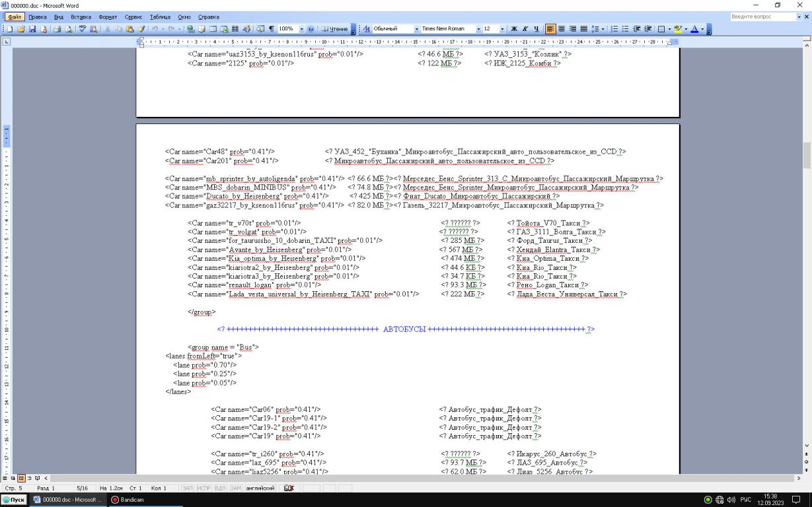This screenshot has width=812, height=507.
Task: Expand the font size 12 dropdown
Action: pyautogui.click(x=503, y=29)
